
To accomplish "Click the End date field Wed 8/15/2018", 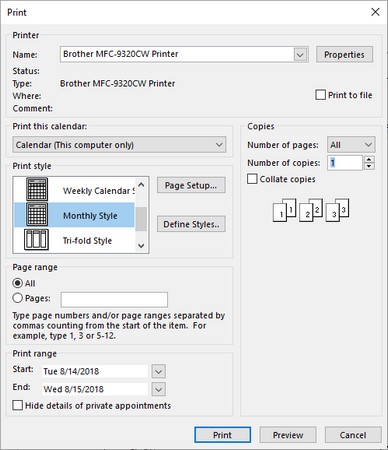I will pyautogui.click(x=95, y=389).
